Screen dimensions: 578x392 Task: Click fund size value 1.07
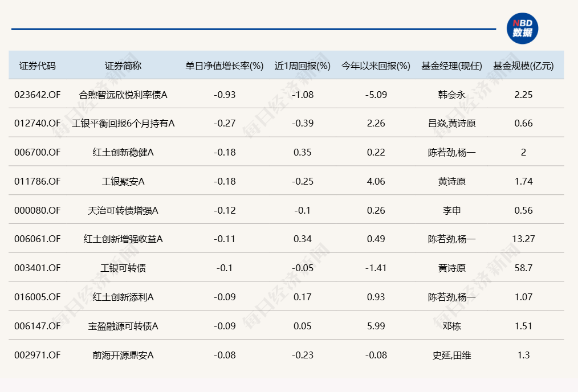click(x=523, y=297)
